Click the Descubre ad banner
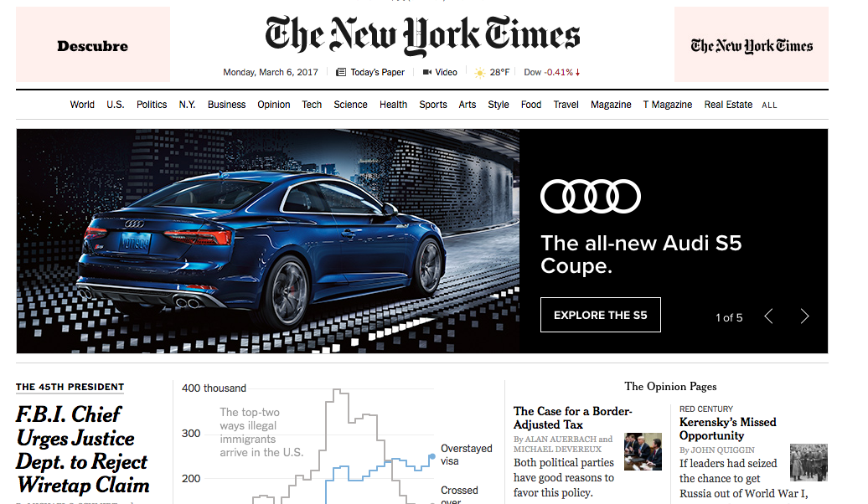This screenshot has height=504, width=868. coord(92,44)
